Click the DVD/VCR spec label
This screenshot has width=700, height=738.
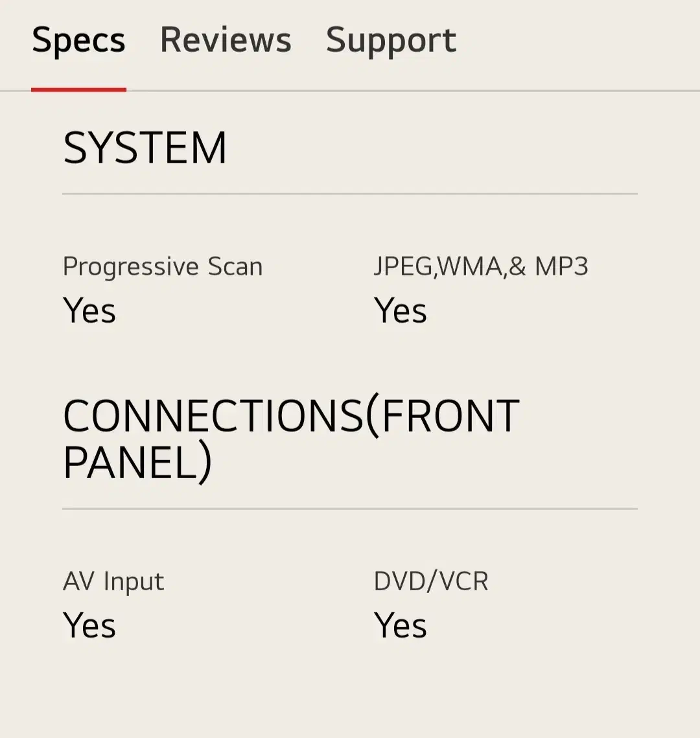pyautogui.click(x=431, y=582)
